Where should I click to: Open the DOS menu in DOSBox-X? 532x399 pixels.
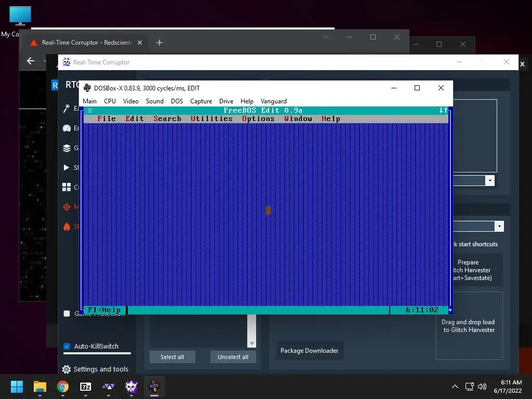click(x=177, y=101)
